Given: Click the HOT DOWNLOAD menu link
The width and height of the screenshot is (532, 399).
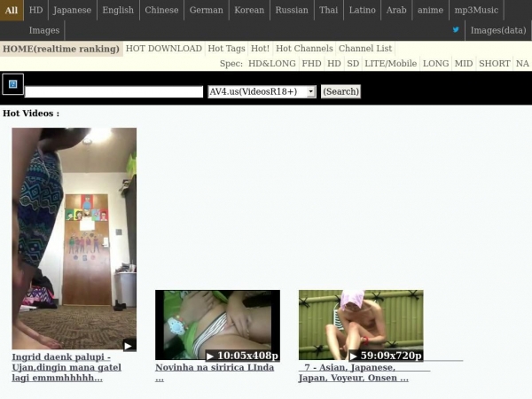Looking at the screenshot, I should [x=164, y=49].
